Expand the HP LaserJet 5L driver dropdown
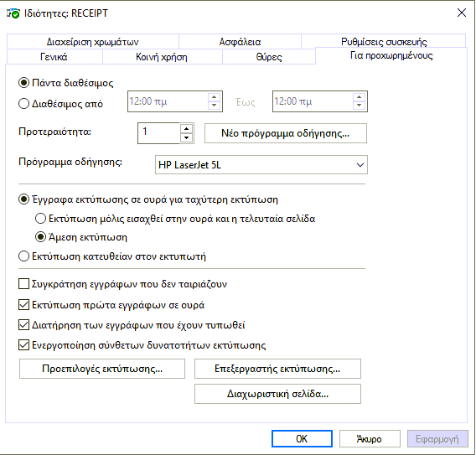The height and width of the screenshot is (455, 476). coord(360,165)
